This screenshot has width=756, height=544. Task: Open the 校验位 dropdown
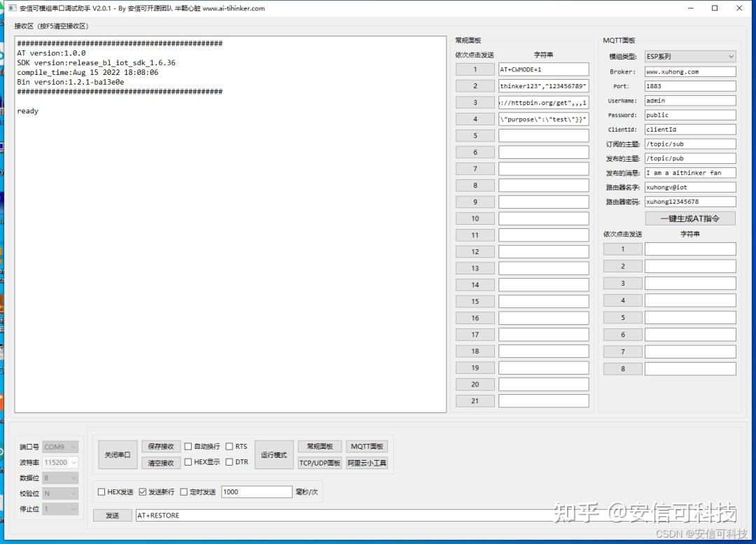[x=72, y=493]
